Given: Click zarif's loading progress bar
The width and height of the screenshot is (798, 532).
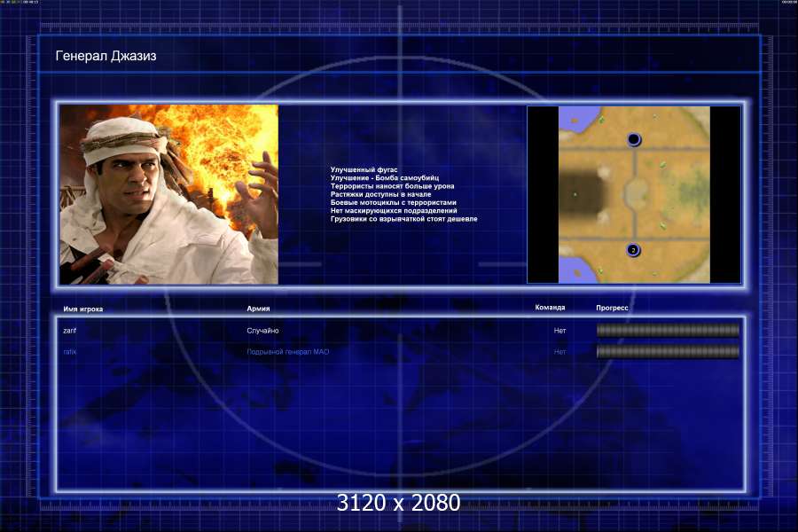Looking at the screenshot, I should point(668,331).
